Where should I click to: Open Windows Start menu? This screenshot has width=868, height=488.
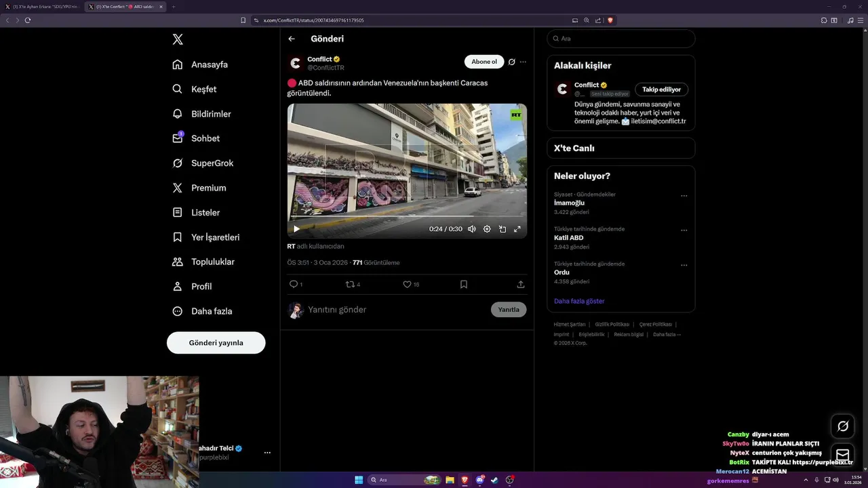359,480
